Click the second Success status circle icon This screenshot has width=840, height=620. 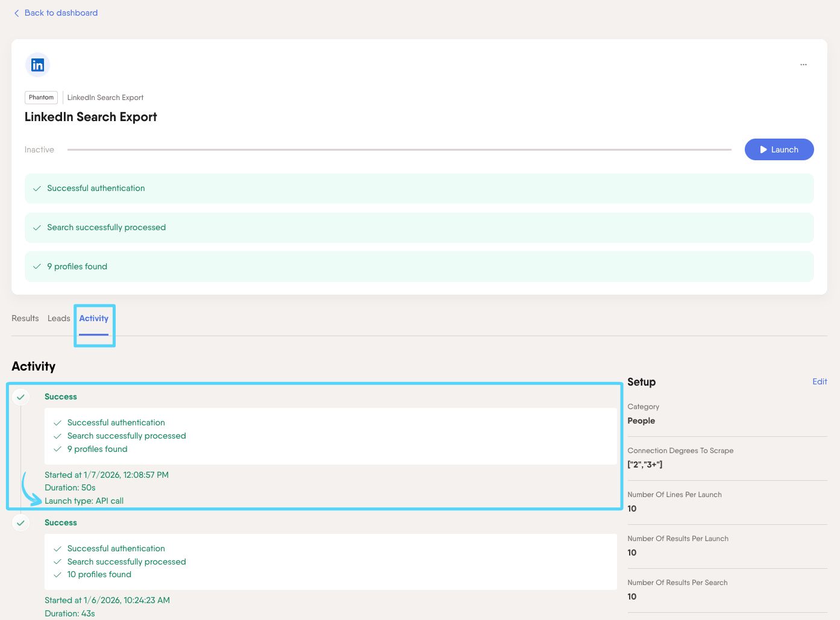pyautogui.click(x=20, y=523)
